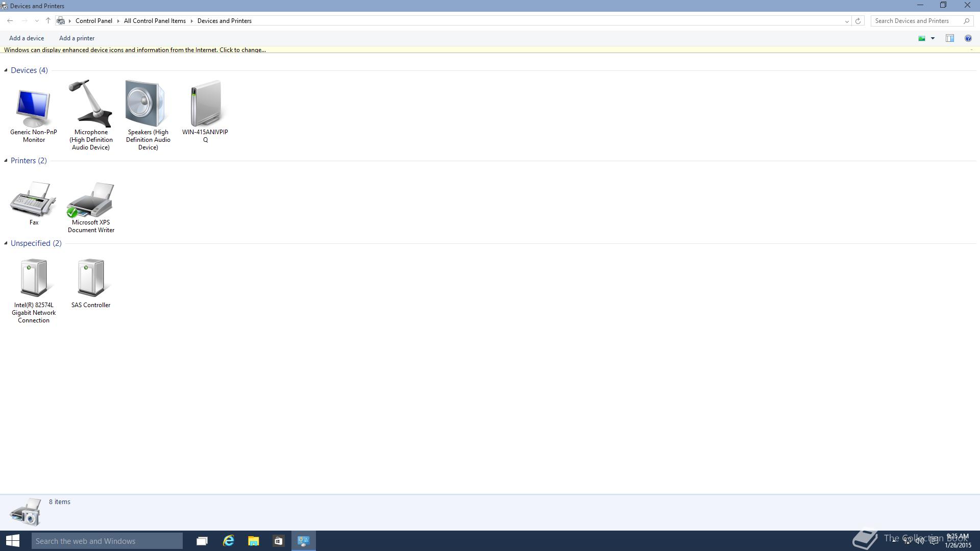980x551 pixels.
Task: Click the Search the web and Windows box
Action: point(107,541)
